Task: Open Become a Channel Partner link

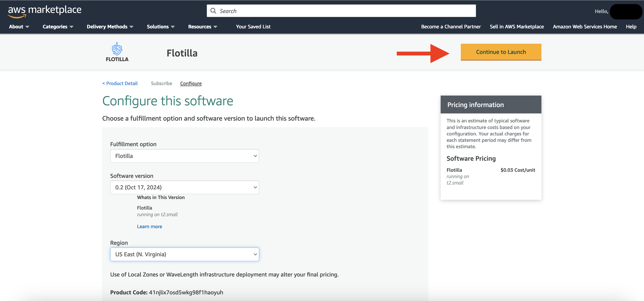Action: tap(451, 27)
